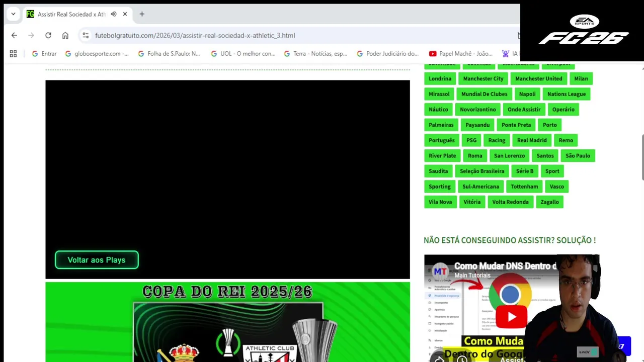The width and height of the screenshot is (644, 362).
Task: Play the Como Mudar DNS YouTube video
Action: pos(512,317)
